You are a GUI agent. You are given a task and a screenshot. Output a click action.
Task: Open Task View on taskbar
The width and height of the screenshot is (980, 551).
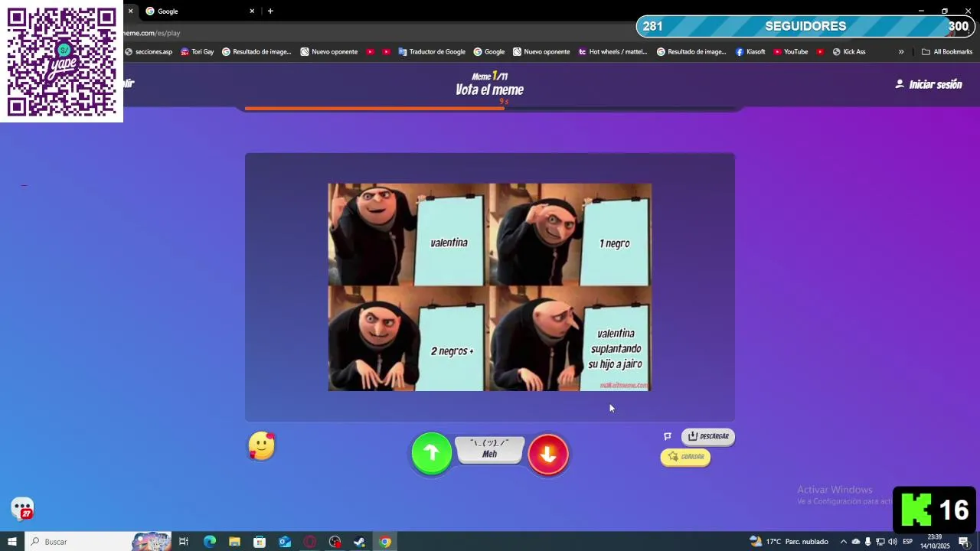click(184, 542)
